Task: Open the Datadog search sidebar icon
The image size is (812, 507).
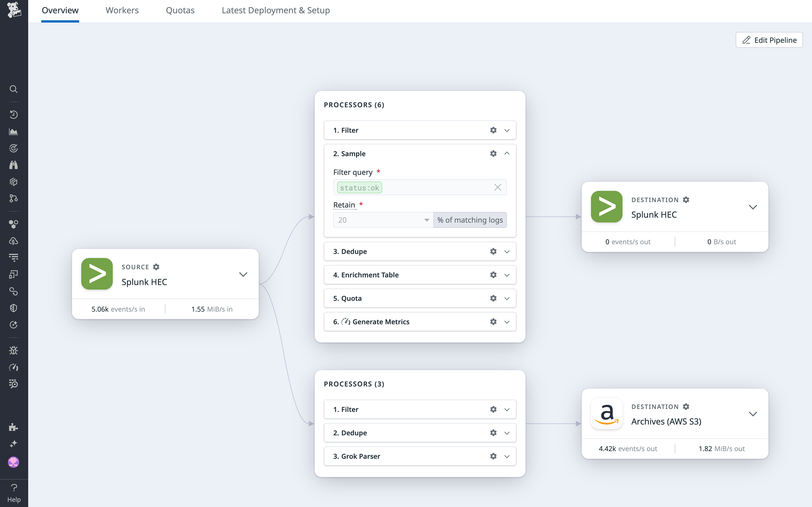Action: click(14, 89)
